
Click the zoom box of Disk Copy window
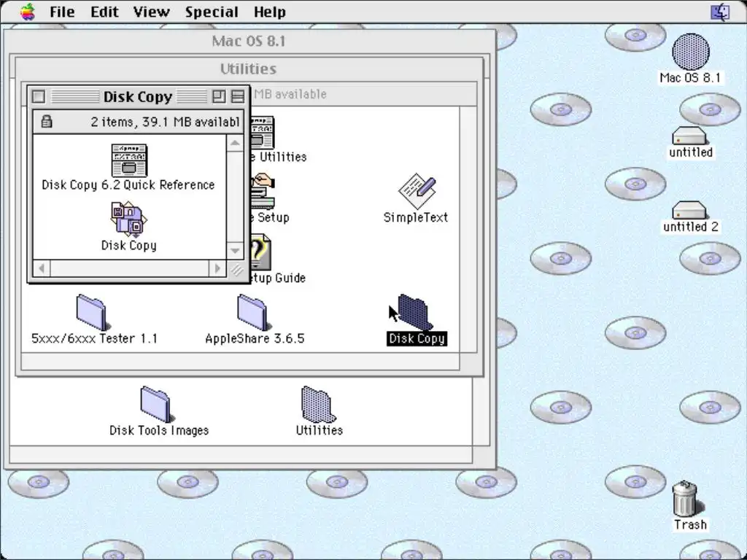[x=219, y=97]
